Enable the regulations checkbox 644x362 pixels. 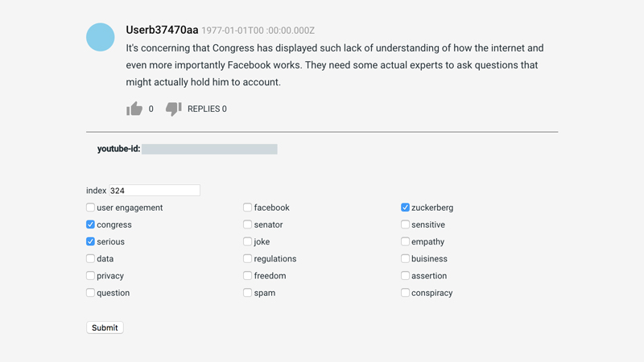(247, 258)
